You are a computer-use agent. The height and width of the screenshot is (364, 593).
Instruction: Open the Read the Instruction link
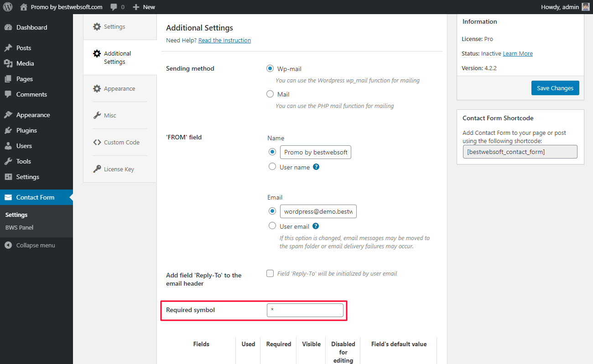click(x=224, y=40)
